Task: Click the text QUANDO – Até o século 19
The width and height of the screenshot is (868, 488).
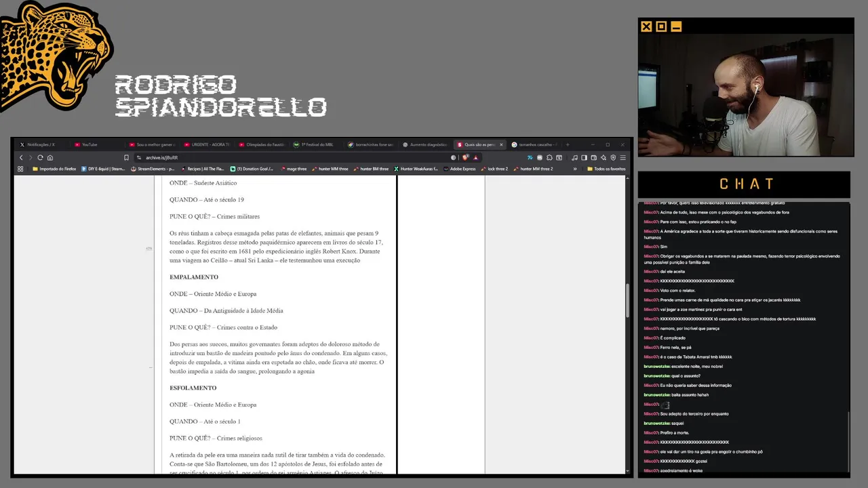Action: [207, 200]
